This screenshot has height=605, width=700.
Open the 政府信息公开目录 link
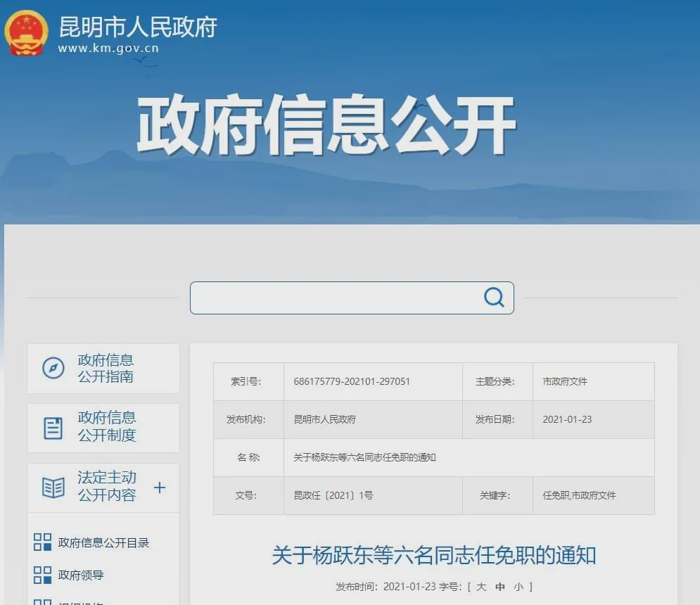pos(104,543)
